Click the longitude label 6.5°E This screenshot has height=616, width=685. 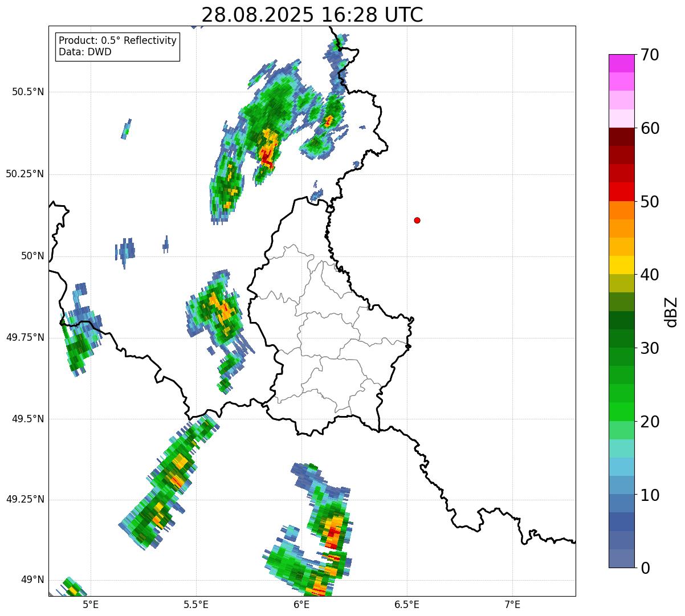coord(407,604)
